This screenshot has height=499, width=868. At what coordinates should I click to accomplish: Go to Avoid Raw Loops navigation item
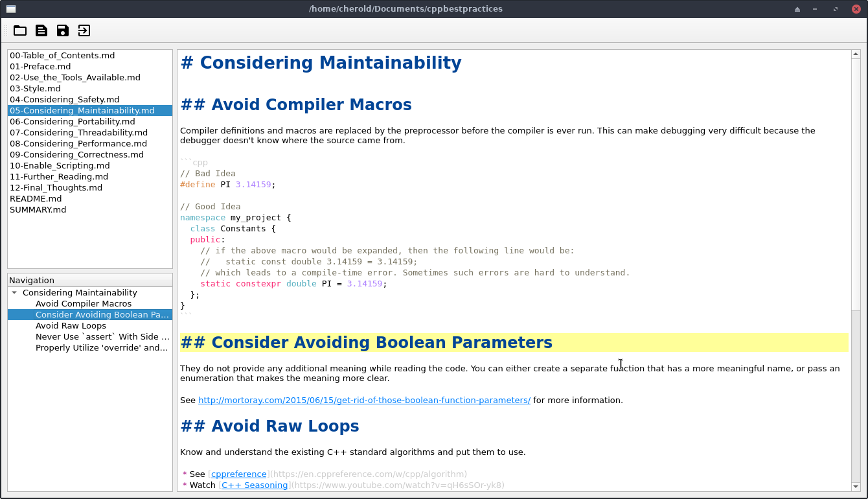pos(71,326)
